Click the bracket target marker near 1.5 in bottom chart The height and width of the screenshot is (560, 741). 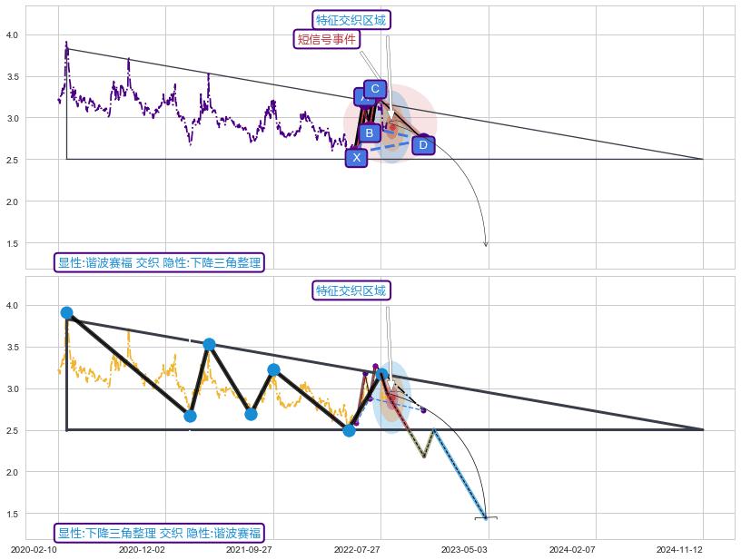click(486, 518)
